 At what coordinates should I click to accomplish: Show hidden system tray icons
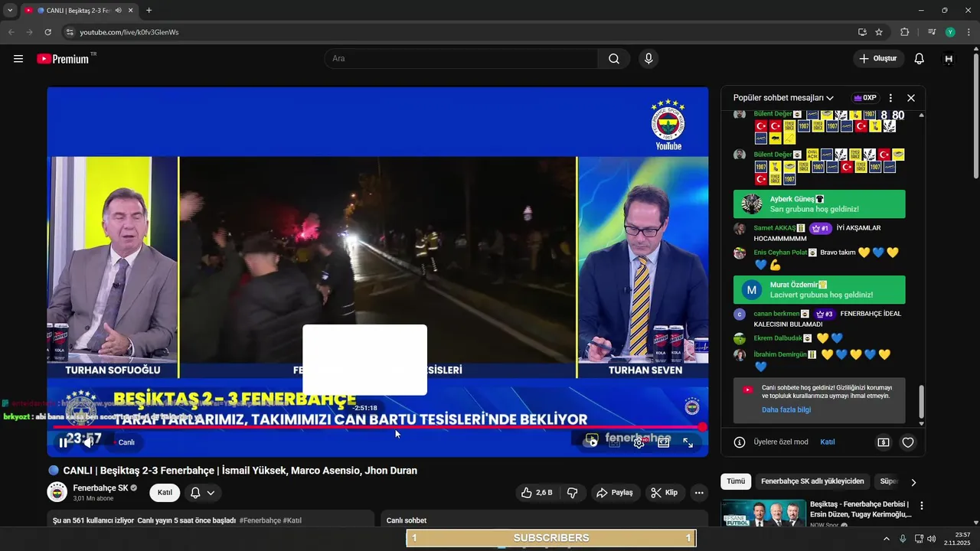[887, 539]
